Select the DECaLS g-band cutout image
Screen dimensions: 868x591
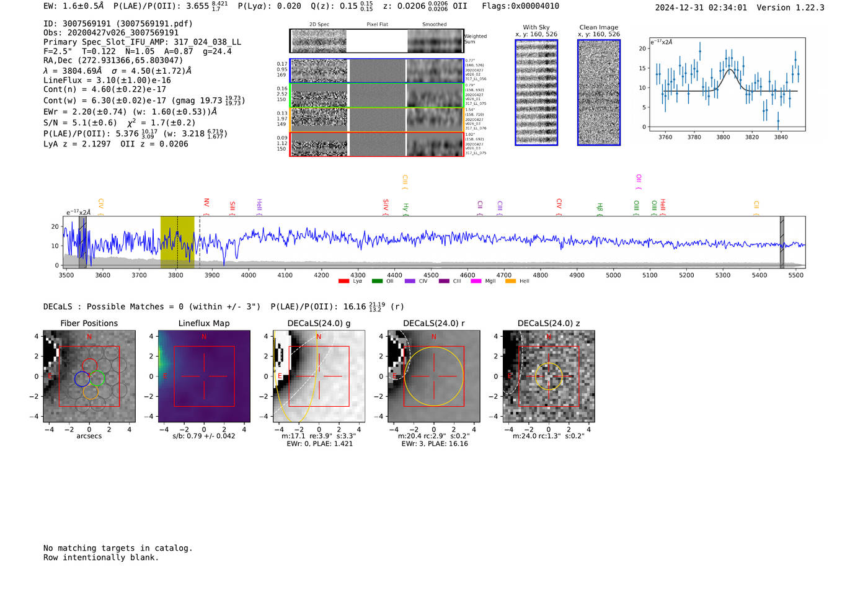coord(319,376)
